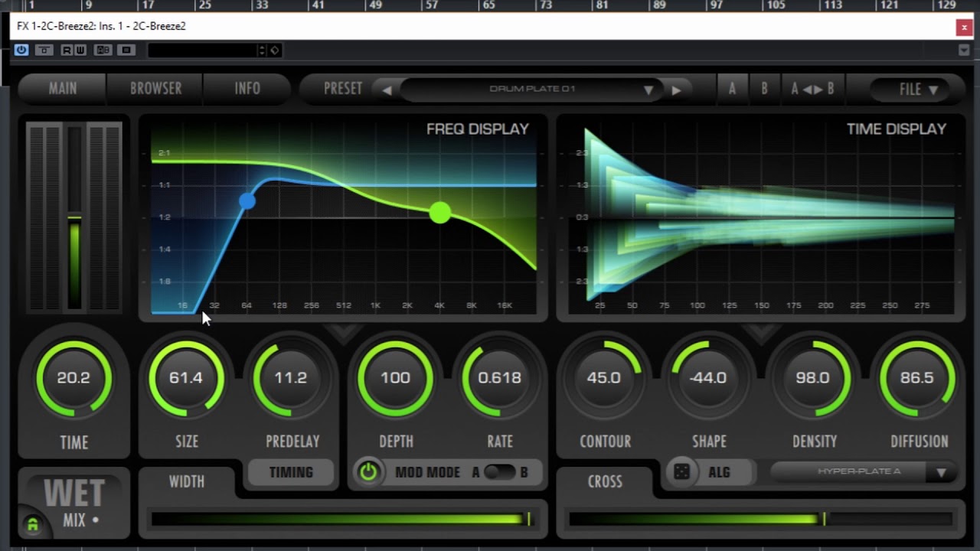Viewport: 980px width, 551px height.
Task: Click ruler bar marker 97
Action: [x=716, y=5]
